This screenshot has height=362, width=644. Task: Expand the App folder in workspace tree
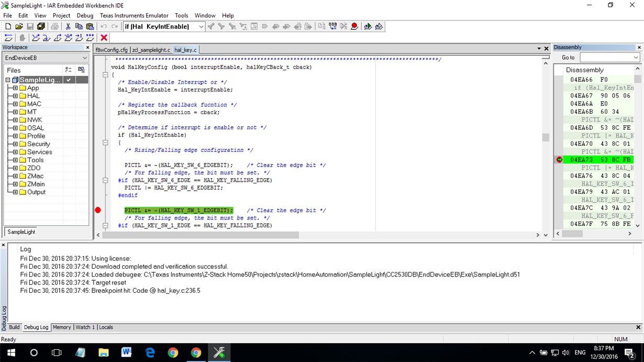pos(15,88)
